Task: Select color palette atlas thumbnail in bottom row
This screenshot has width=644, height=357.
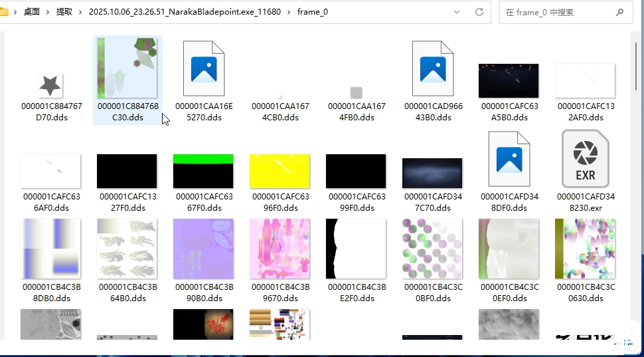Action: (280, 324)
